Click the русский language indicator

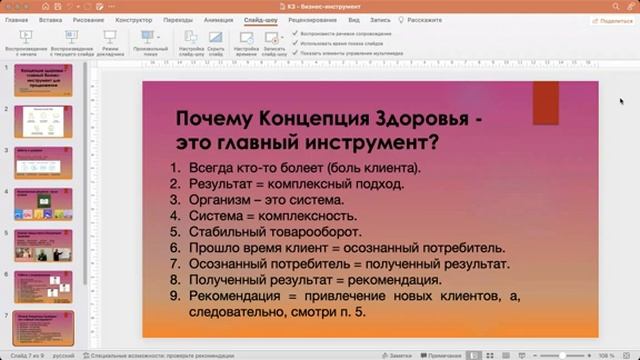click(x=64, y=356)
